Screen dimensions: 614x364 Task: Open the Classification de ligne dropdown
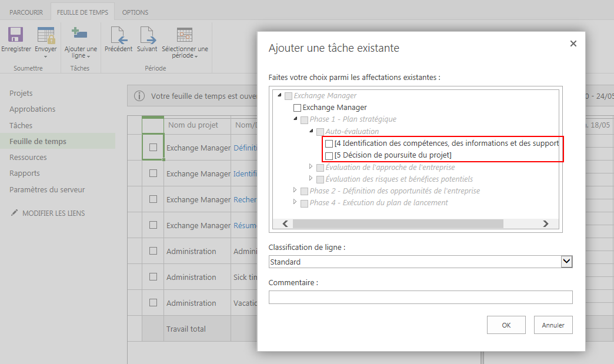tap(566, 262)
